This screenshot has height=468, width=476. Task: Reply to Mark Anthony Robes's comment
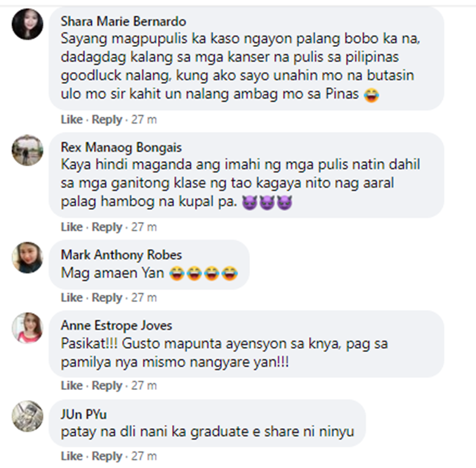click(x=107, y=297)
